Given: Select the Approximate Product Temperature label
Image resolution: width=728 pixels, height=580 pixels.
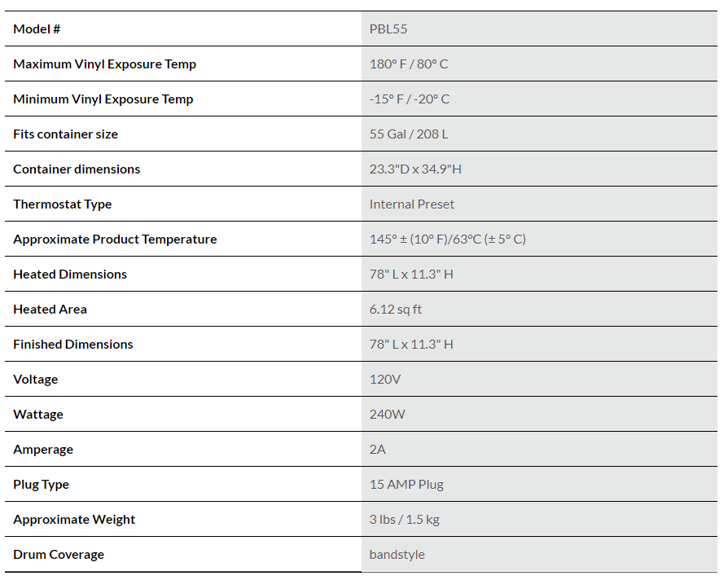Looking at the screenshot, I should click(115, 239).
